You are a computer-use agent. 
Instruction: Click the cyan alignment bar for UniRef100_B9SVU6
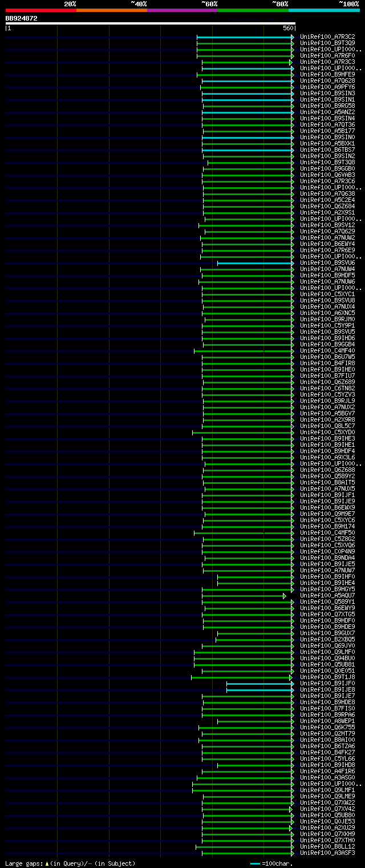pyautogui.click(x=255, y=263)
